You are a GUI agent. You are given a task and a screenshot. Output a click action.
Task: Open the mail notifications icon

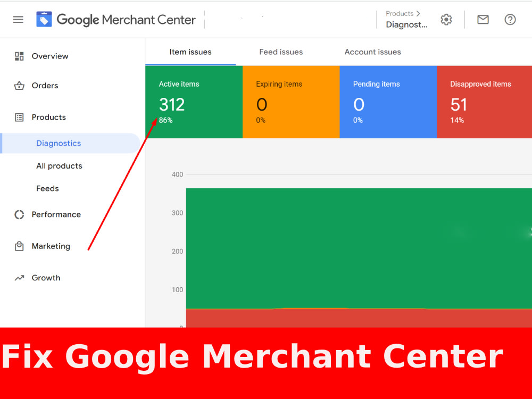pyautogui.click(x=483, y=20)
